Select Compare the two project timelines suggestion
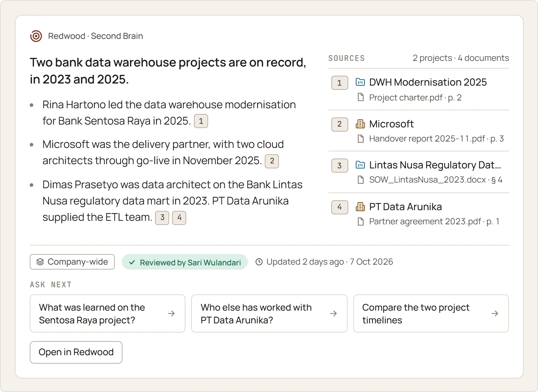The width and height of the screenshot is (538, 392). coord(431,313)
